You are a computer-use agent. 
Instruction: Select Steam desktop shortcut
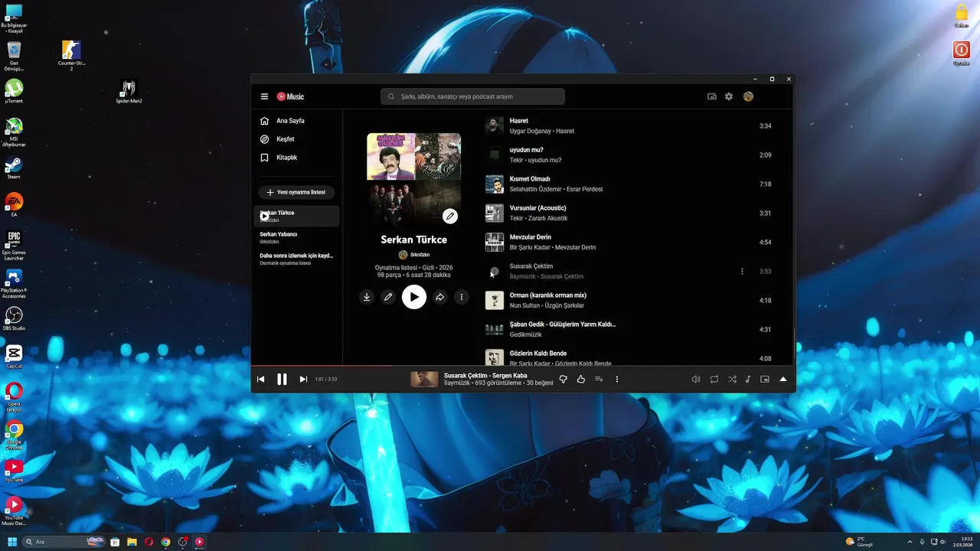[x=14, y=168]
